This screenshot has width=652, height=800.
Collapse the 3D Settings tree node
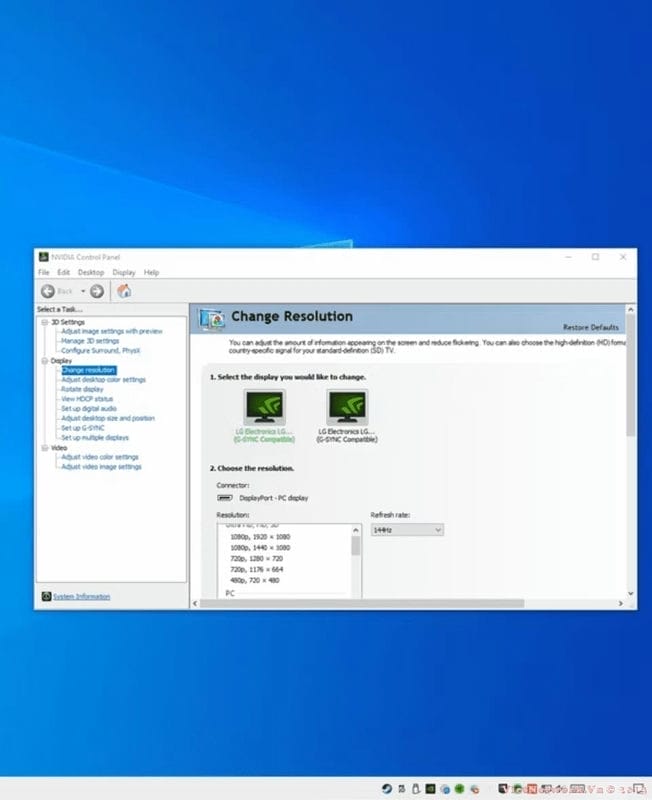pos(44,322)
